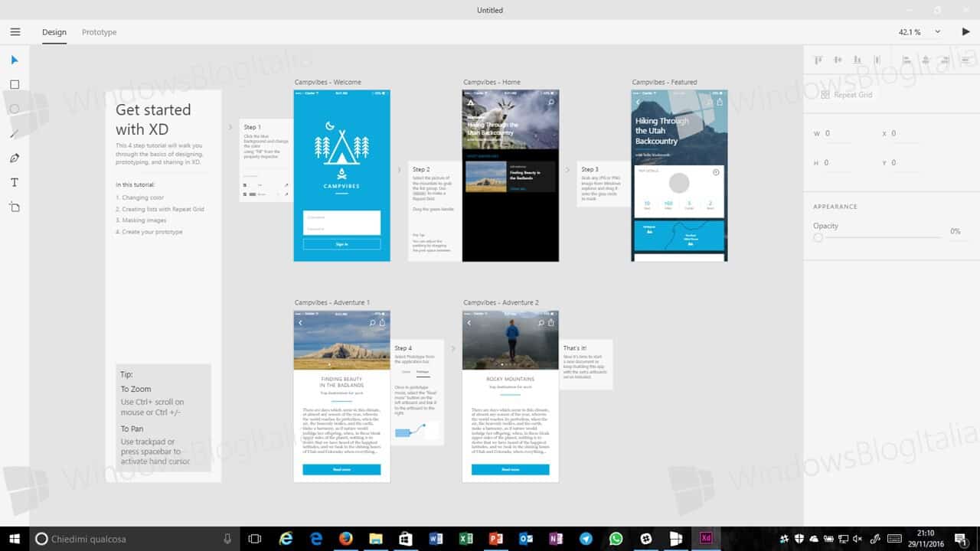The width and height of the screenshot is (980, 551).
Task: Click the X position input field
Action: (906, 134)
